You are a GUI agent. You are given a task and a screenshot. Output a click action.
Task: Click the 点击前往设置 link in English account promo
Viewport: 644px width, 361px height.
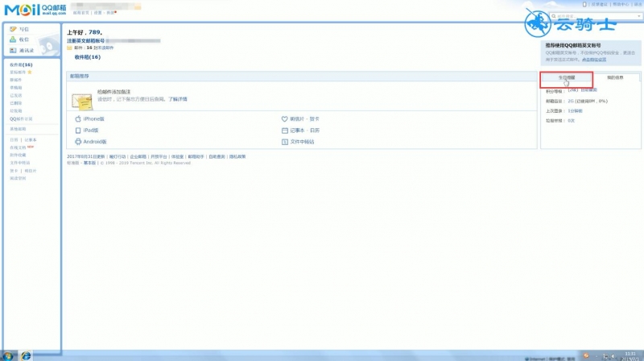click(594, 60)
